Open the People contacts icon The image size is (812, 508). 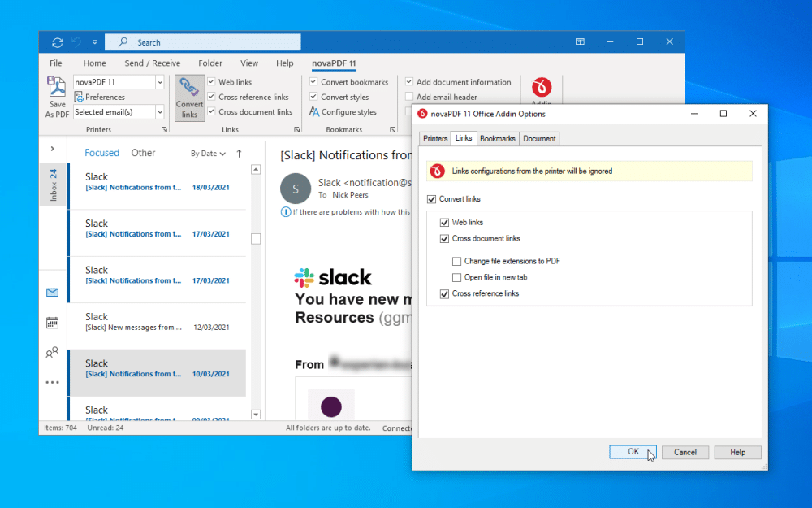[x=52, y=353]
